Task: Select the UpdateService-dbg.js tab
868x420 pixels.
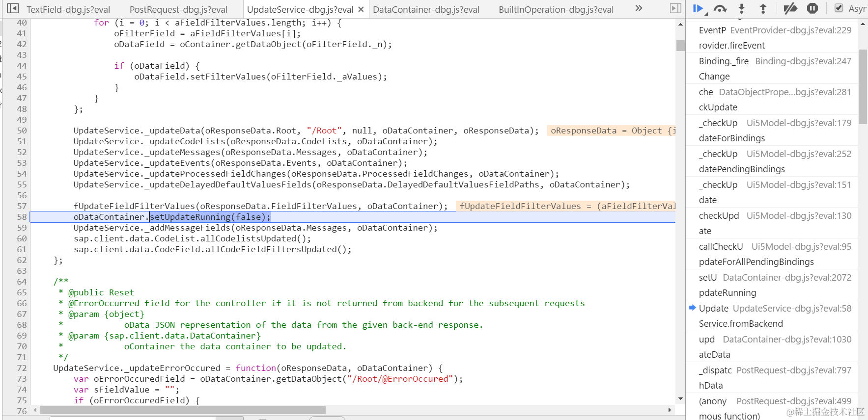Action: coord(300,9)
